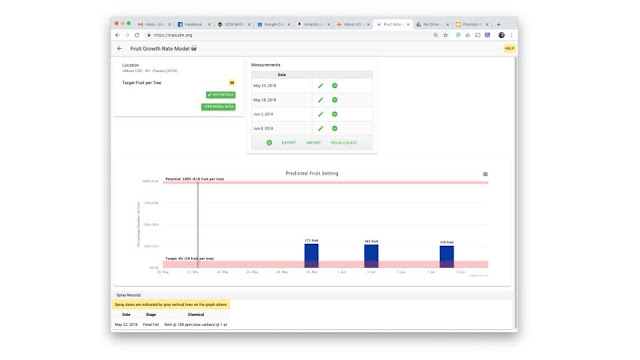Click the Edit Details button
Screen dimensions: 640x360
[x=220, y=95]
